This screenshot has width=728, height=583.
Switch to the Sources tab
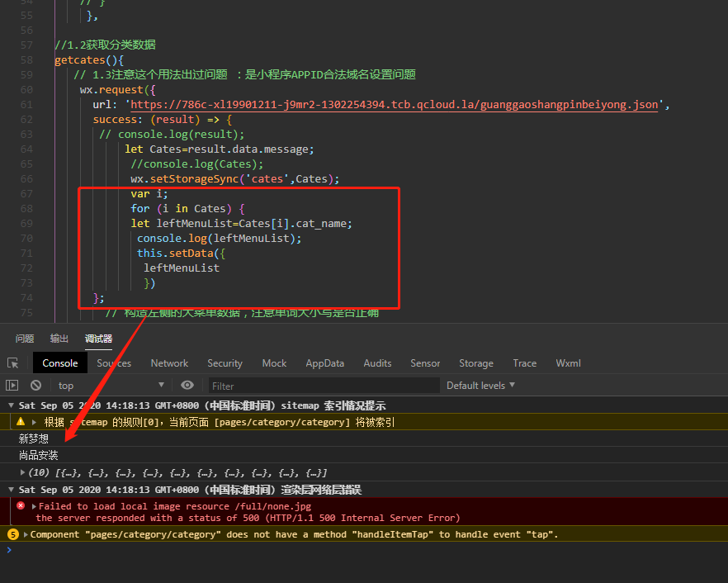tap(114, 363)
